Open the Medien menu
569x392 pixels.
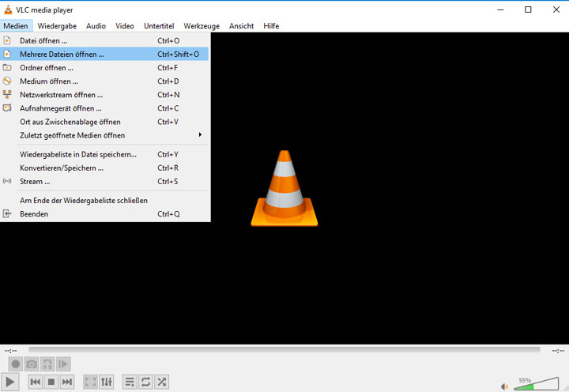pyautogui.click(x=16, y=26)
